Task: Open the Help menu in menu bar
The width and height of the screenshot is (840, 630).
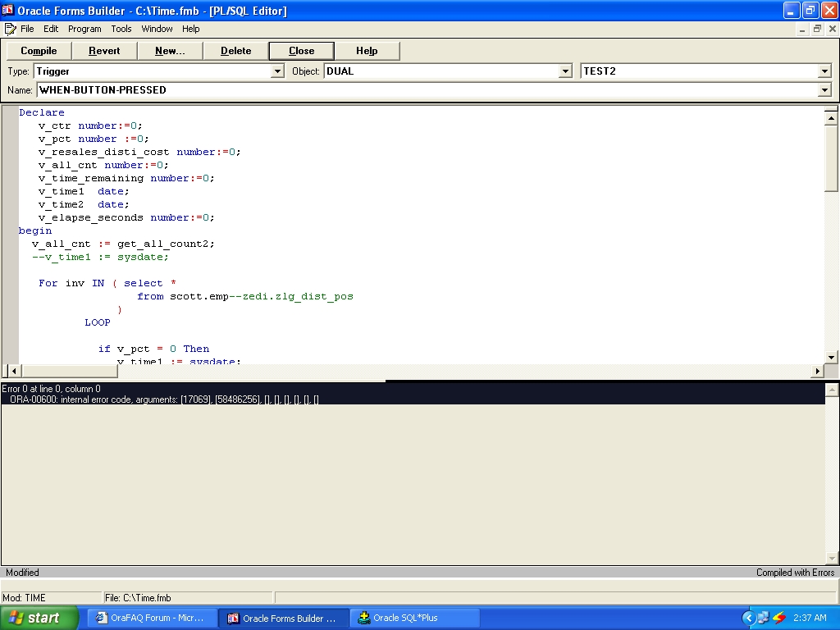Action: (190, 29)
